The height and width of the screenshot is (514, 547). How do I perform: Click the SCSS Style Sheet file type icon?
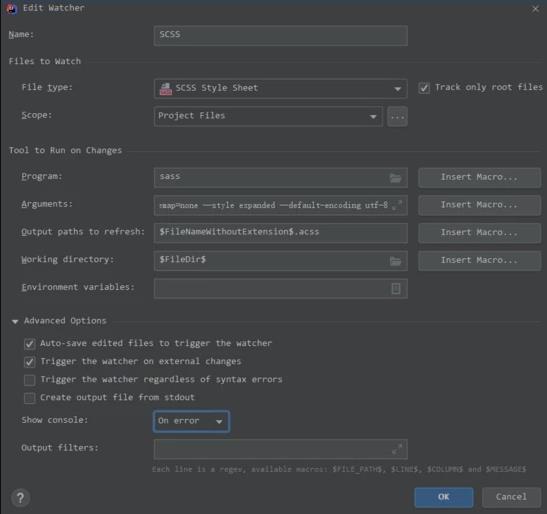tap(165, 89)
